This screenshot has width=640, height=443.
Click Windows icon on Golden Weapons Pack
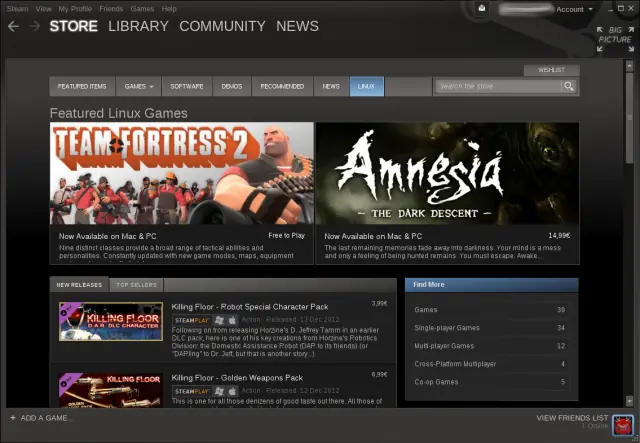(219, 391)
